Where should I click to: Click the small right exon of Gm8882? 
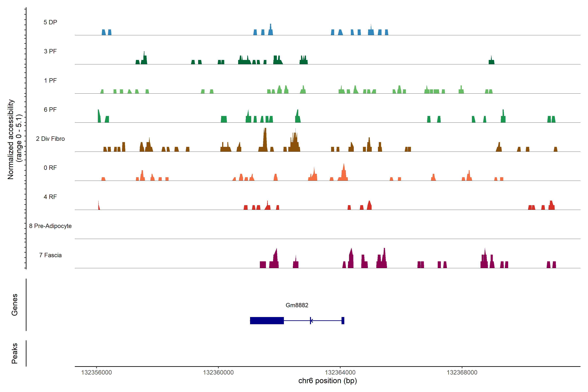[x=343, y=320]
